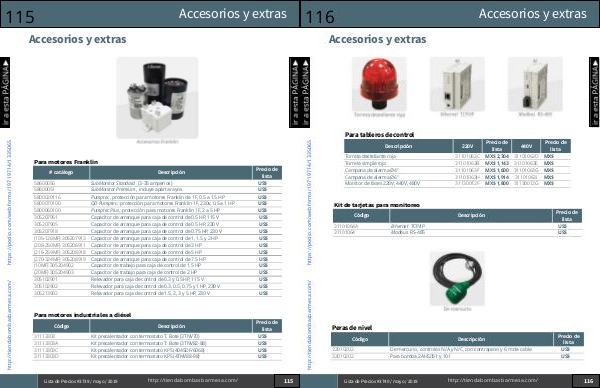Click the 'Peras de nivel' section heading
The width and height of the screenshot is (600, 388).
[x=352, y=328]
